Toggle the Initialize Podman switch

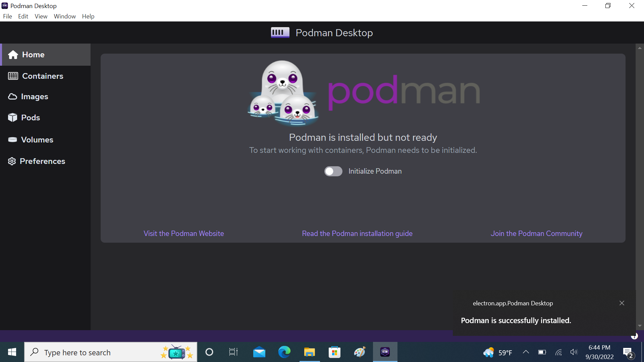tap(333, 171)
